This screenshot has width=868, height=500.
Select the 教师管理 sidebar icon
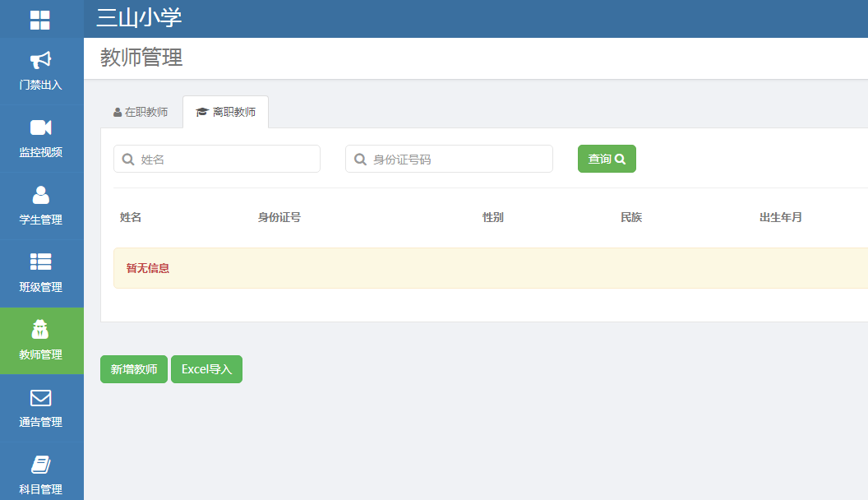[41, 330]
